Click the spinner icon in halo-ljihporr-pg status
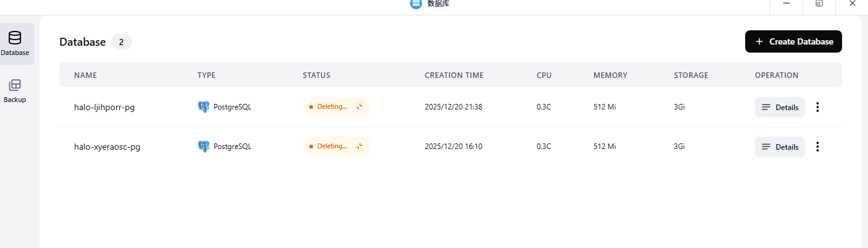The width and height of the screenshot is (868, 248). tap(359, 107)
